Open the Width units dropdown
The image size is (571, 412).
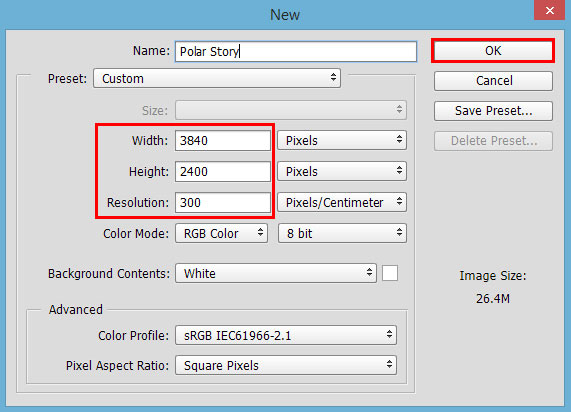coord(342,140)
